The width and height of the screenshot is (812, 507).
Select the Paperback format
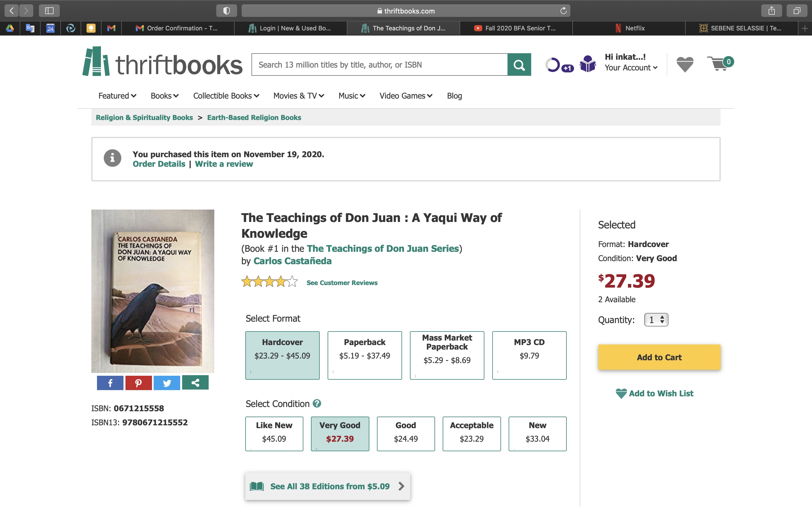(364, 355)
